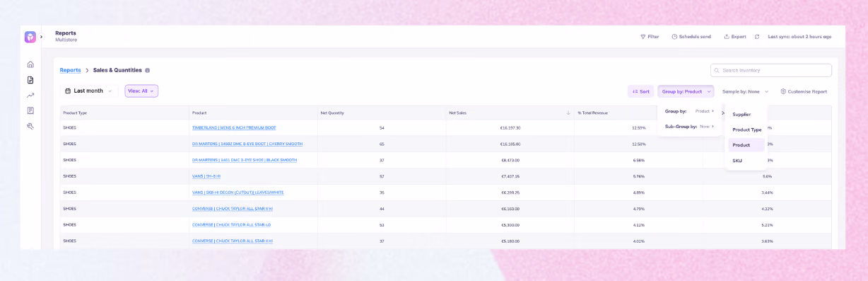Open the analytics trend-line icon in sidebar

pos(30,95)
